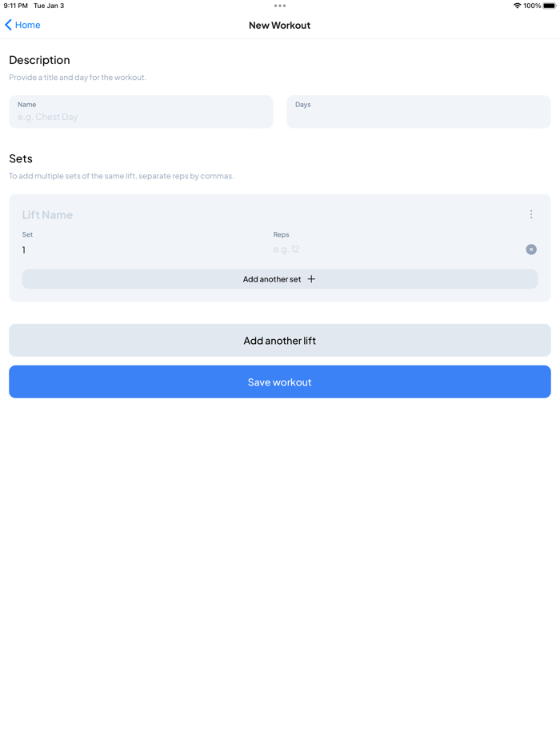Click the plus icon on Add another set
This screenshot has width=560, height=747.
click(x=310, y=279)
